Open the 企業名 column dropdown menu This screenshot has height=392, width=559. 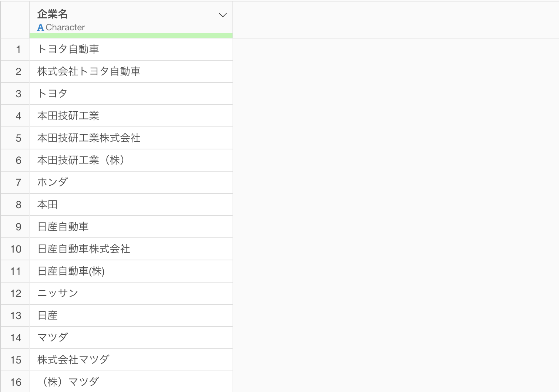coord(222,15)
